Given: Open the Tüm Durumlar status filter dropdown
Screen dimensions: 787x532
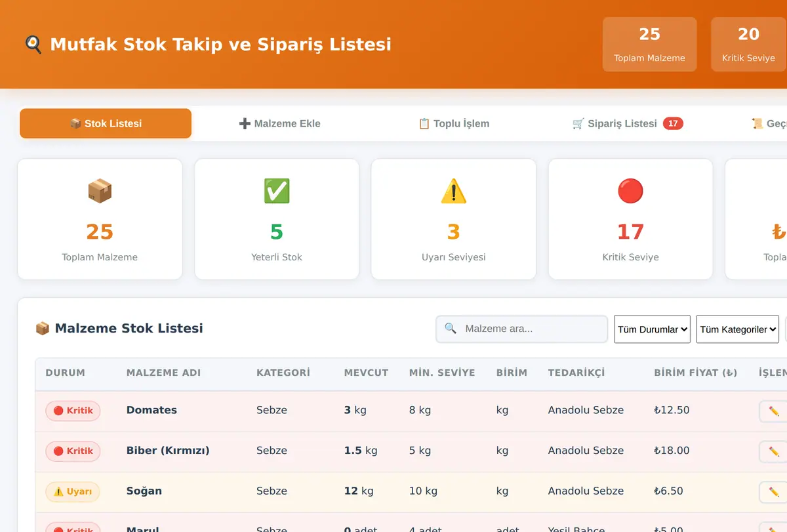Looking at the screenshot, I should pyautogui.click(x=652, y=329).
